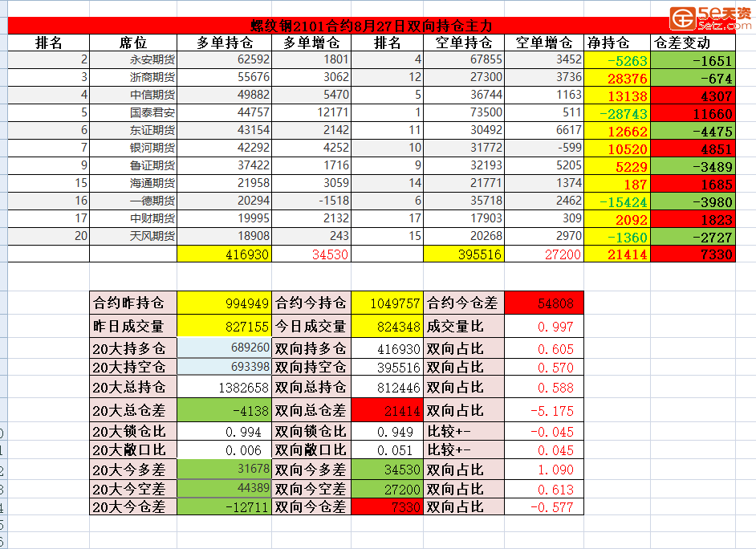
Task: Select the 昨日成交量 label cell
Action: (x=133, y=326)
